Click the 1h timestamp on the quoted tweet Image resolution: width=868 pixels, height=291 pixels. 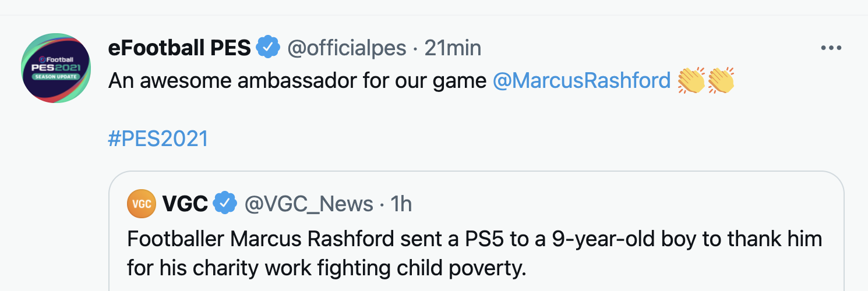401,204
